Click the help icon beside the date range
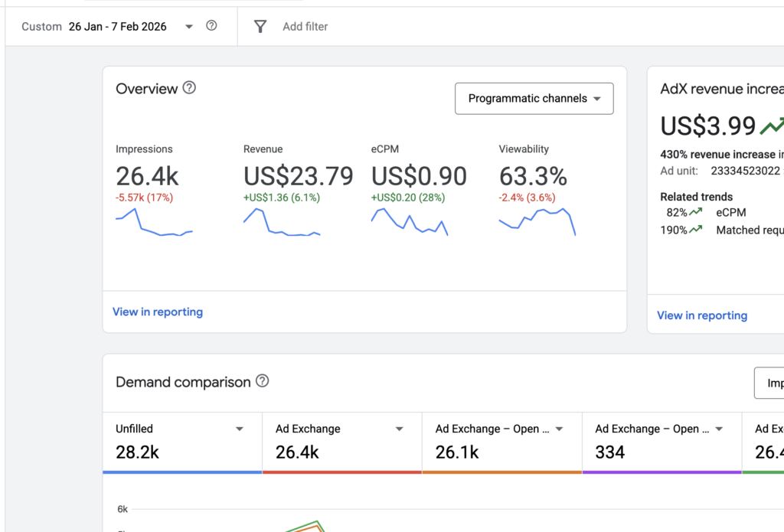The height and width of the screenshot is (532, 784). pos(212,26)
